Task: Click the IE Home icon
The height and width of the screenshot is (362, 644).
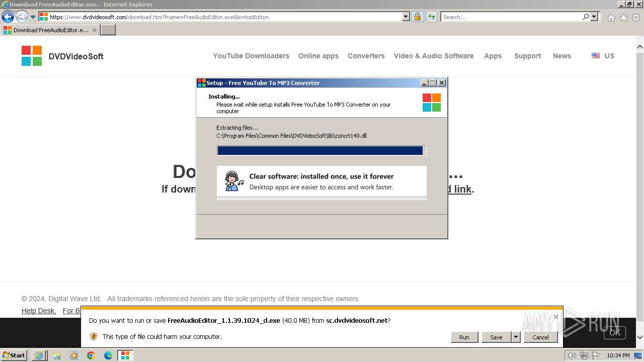Action: point(611,18)
